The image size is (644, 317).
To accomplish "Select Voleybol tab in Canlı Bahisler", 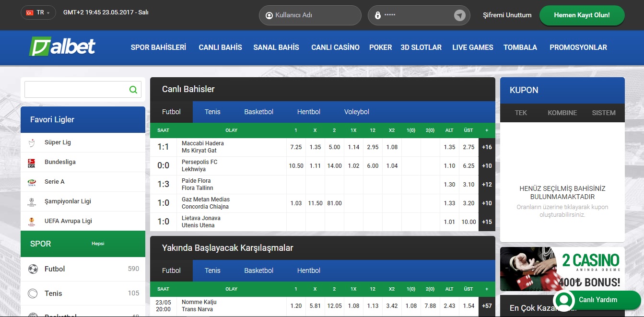I will [357, 112].
